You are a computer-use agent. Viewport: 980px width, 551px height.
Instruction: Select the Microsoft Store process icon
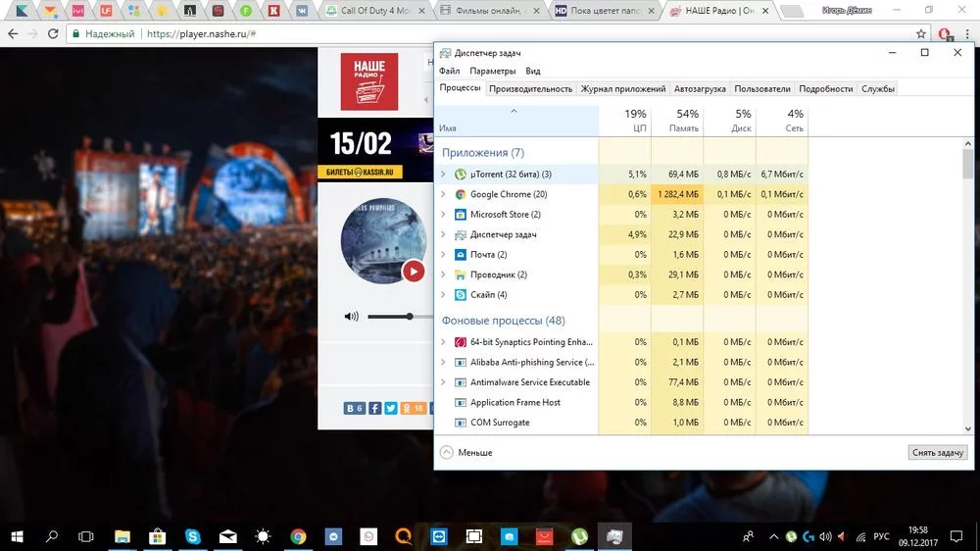pyautogui.click(x=460, y=215)
